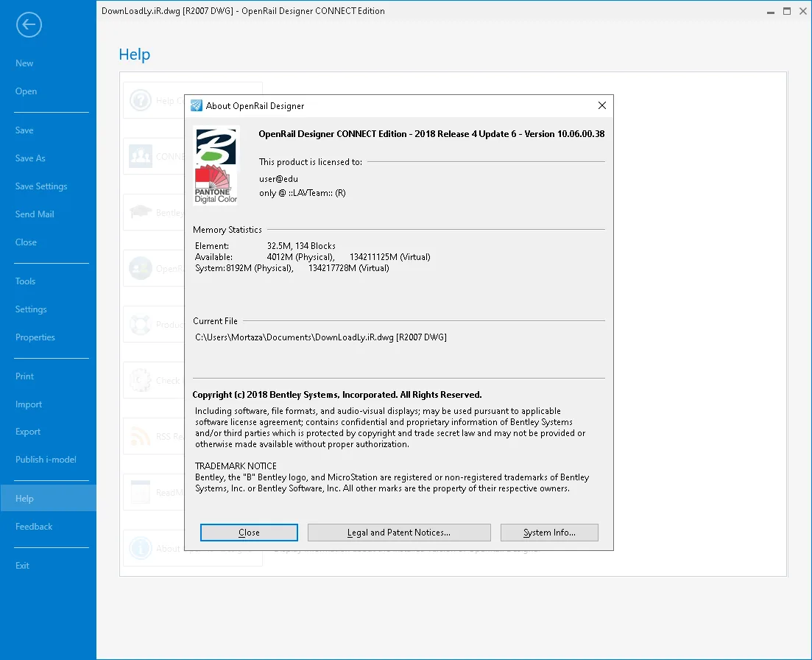
Task: Select the highlighted Help sidebar item
Action: (x=48, y=499)
